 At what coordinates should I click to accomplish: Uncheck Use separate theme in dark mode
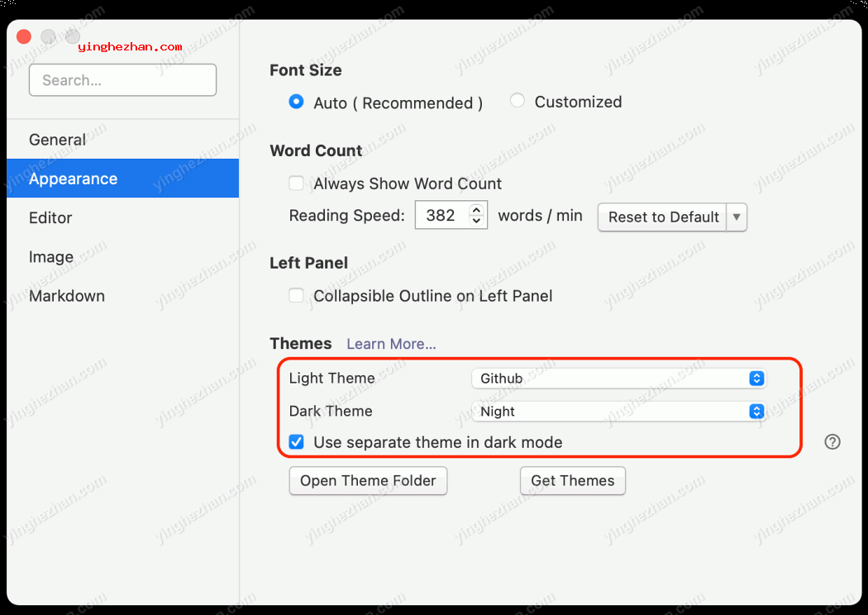pyautogui.click(x=296, y=442)
